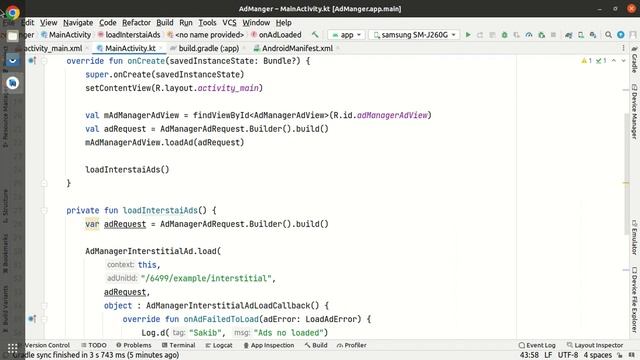This screenshot has width=640, height=360.
Task: Open Chrome from the Ubuntu dock
Action: [x=13, y=13]
